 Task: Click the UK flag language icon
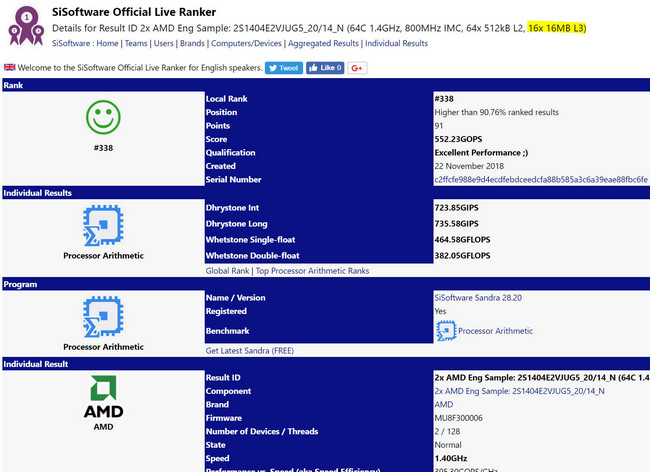click(x=9, y=67)
